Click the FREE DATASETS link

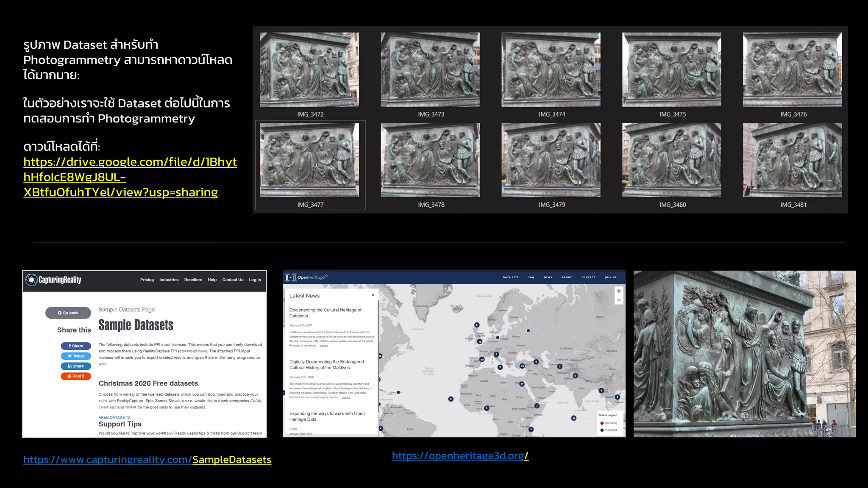pos(114,417)
